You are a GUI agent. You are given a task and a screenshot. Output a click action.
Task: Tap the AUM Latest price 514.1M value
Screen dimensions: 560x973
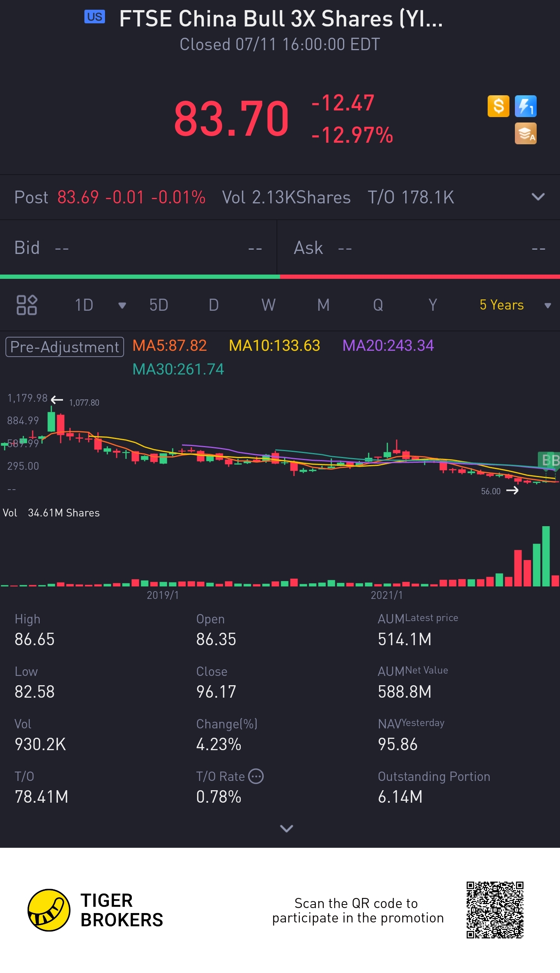405,639
